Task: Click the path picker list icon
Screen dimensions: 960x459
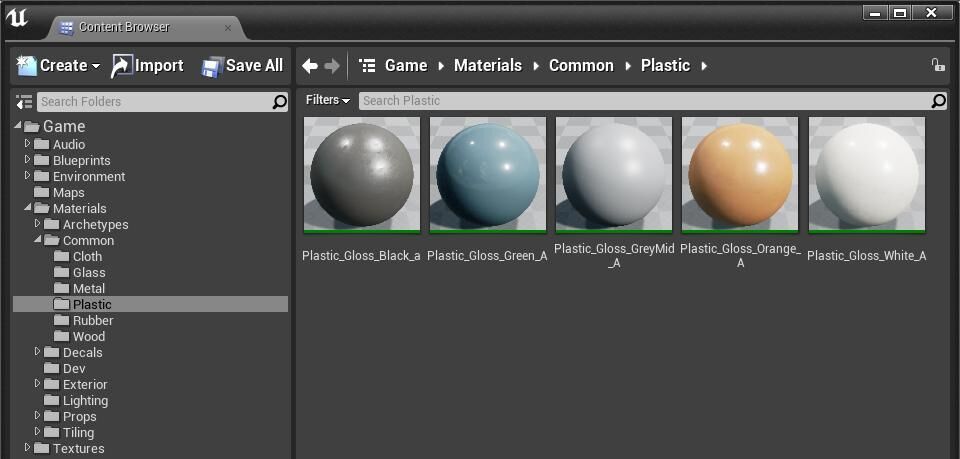Action: [367, 66]
